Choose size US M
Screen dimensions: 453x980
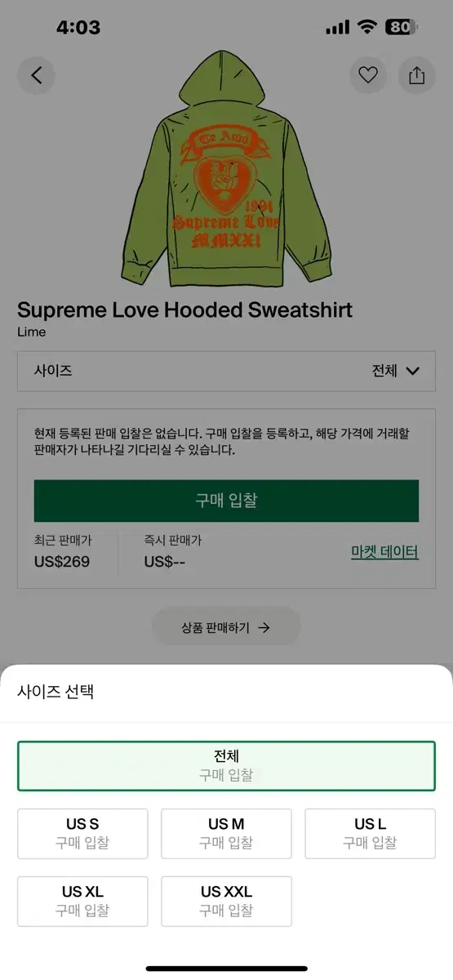pos(226,834)
